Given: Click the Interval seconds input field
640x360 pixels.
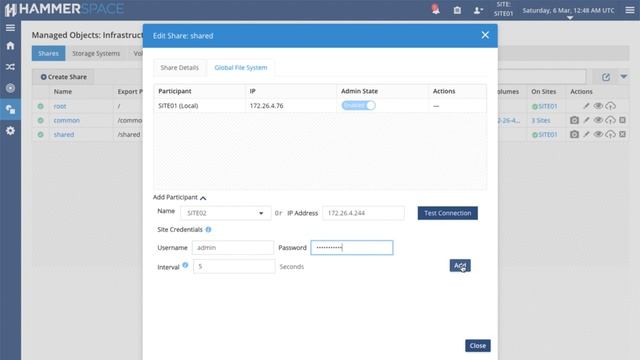Looking at the screenshot, I should click(x=234, y=267).
